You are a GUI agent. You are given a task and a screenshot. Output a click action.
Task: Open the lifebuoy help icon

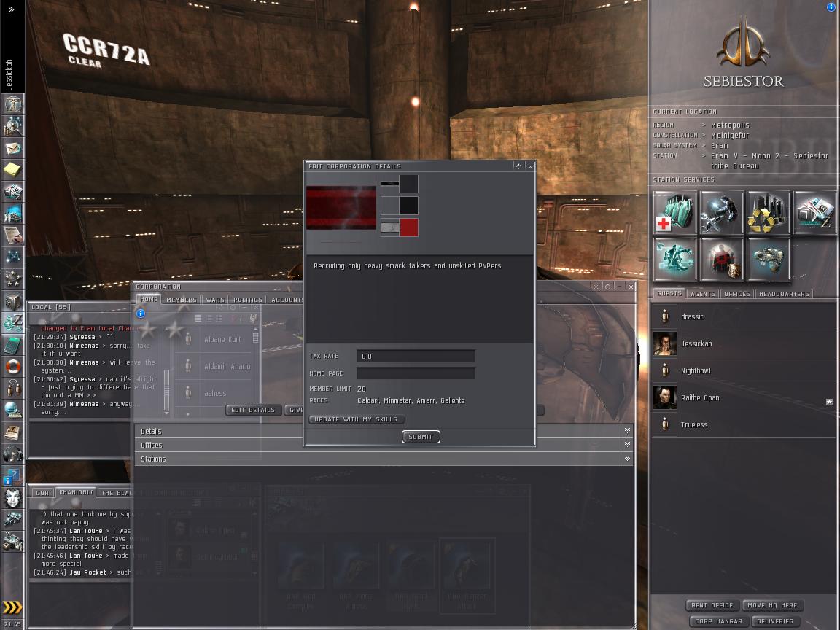click(x=12, y=367)
